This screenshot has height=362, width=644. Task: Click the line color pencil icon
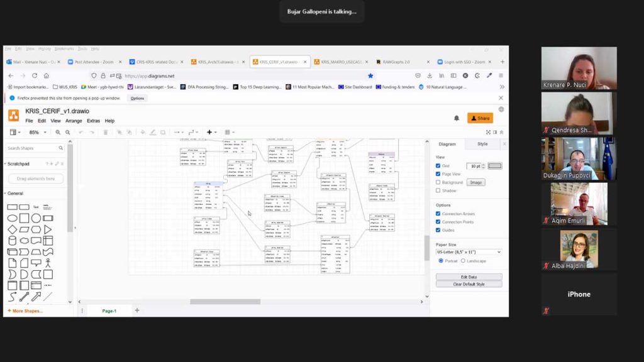[153, 132]
